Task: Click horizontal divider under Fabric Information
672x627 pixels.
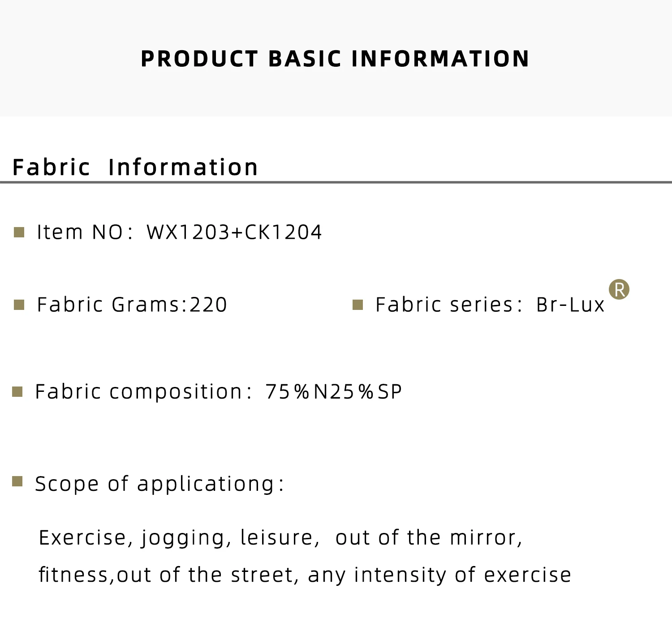Action: (336, 182)
